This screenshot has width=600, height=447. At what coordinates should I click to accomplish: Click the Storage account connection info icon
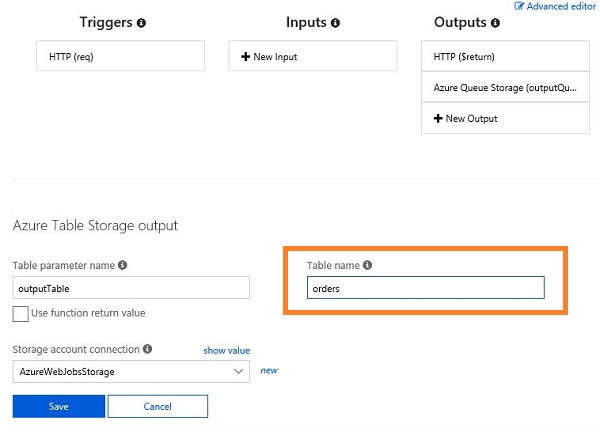tap(147, 350)
